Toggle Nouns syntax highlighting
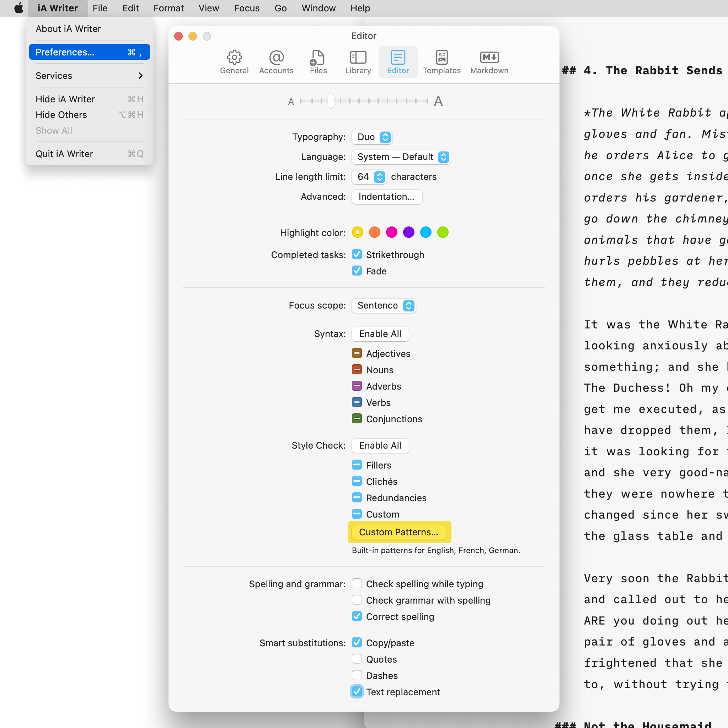Viewport: 728px width, 728px height. (x=357, y=370)
